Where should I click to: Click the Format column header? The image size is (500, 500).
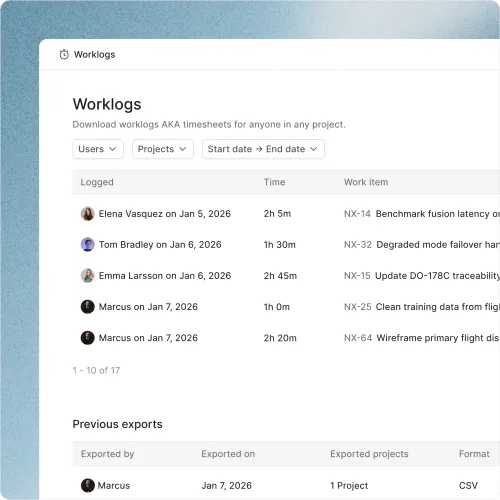pyautogui.click(x=474, y=454)
